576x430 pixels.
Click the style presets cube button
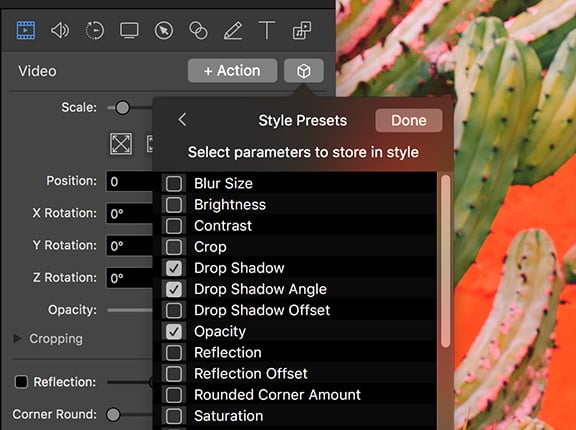point(303,71)
